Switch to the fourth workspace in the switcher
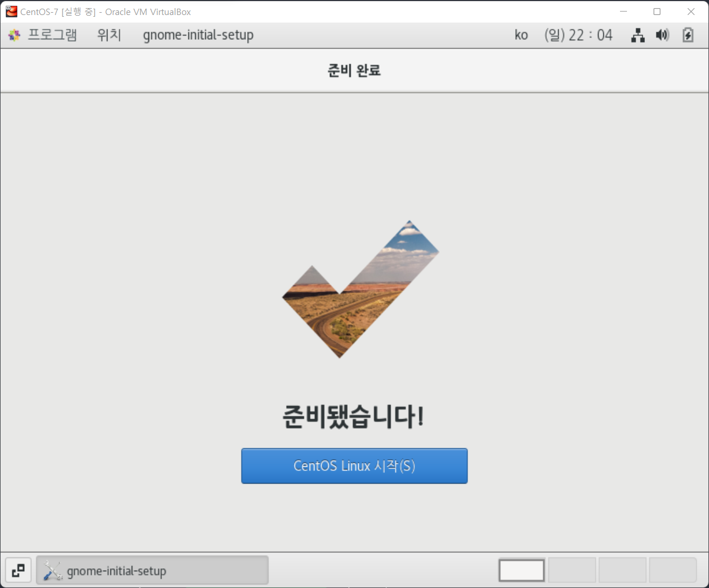The height and width of the screenshot is (588, 709). (673, 570)
